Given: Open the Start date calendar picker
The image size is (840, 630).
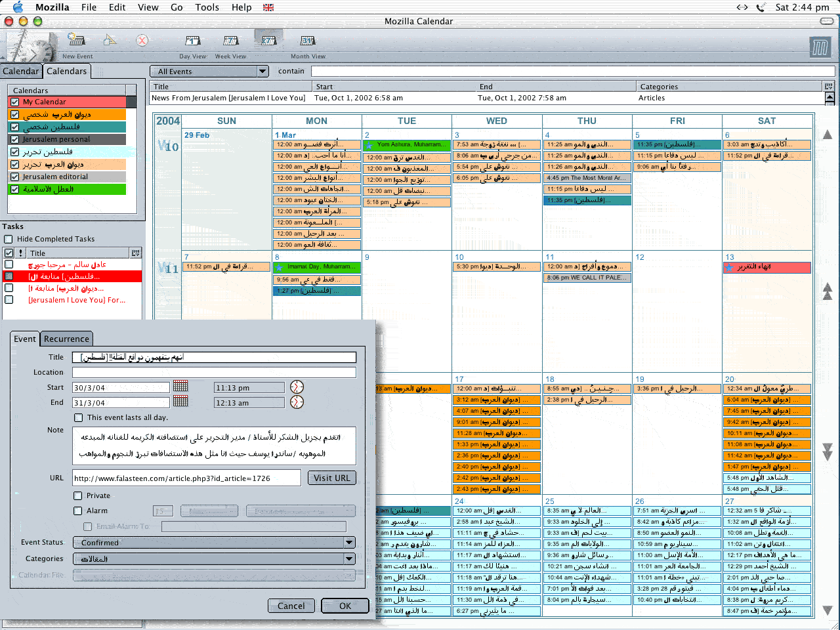Looking at the screenshot, I should pyautogui.click(x=180, y=387).
